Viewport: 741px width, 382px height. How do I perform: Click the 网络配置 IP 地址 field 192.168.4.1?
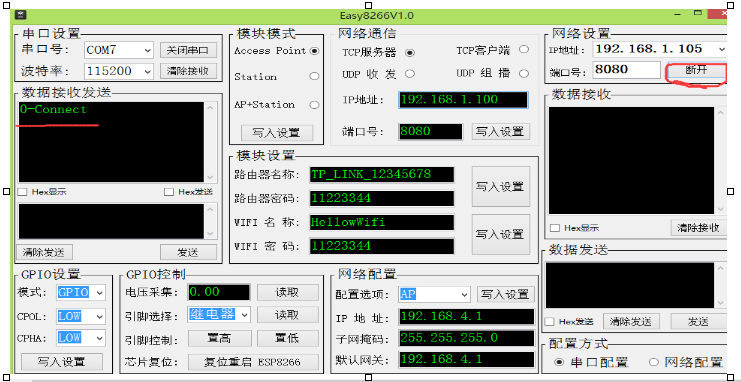466,317
